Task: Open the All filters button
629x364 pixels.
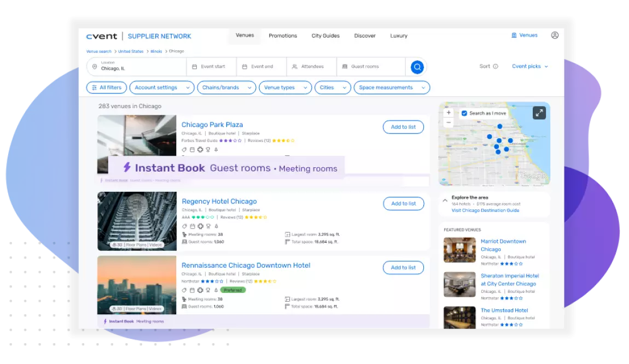Action: (107, 87)
